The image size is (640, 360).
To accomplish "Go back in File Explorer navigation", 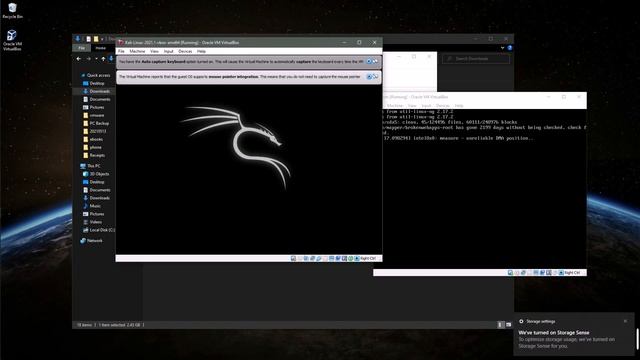I will point(79,59).
